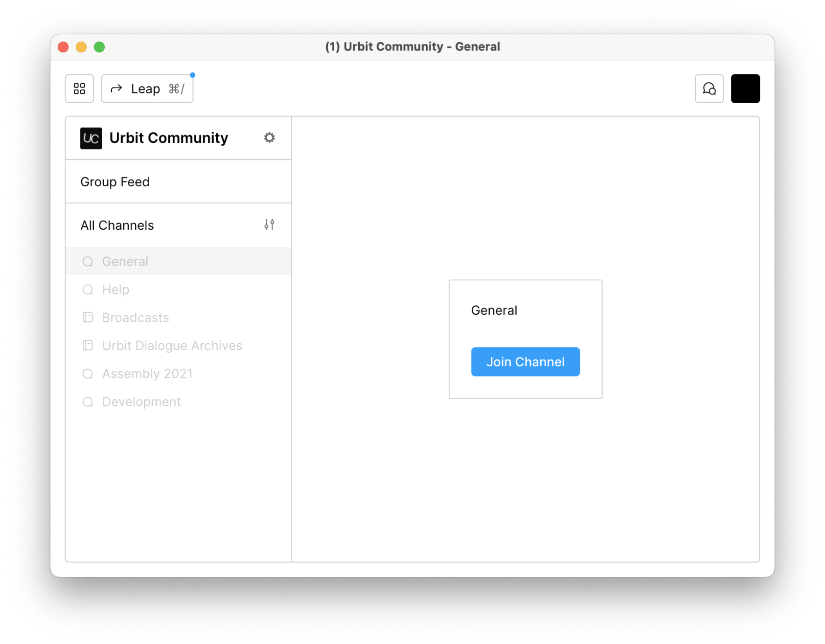This screenshot has width=825, height=644.
Task: Open Leap quick navigation button
Action: [x=147, y=89]
